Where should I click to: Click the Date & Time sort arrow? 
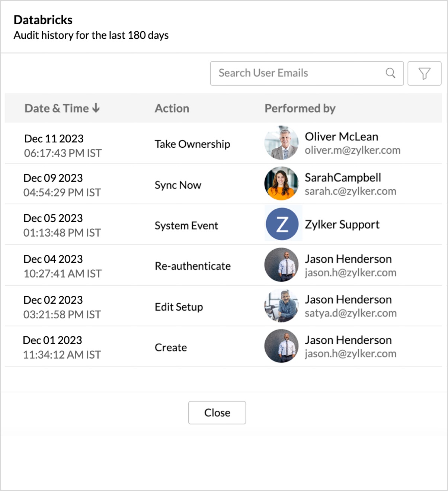pyautogui.click(x=96, y=108)
